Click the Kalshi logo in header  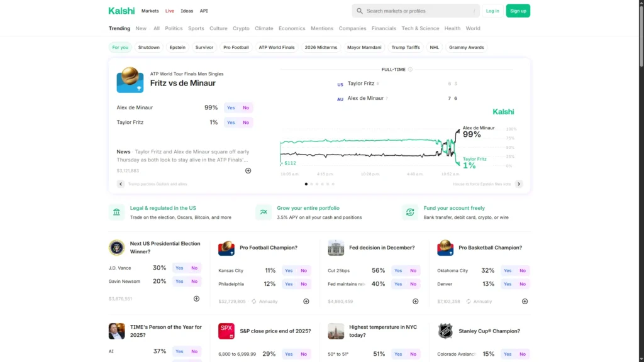pos(121,11)
